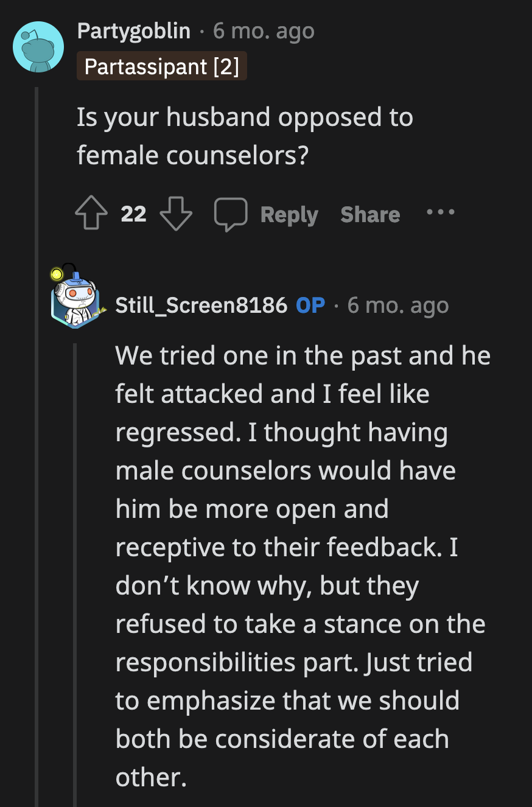Open the comment reply box via Reply
532x807 pixels.
tap(289, 213)
